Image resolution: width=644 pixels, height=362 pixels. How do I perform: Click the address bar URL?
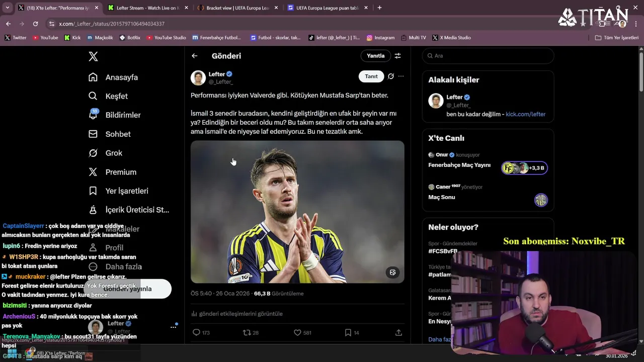pyautogui.click(x=112, y=24)
